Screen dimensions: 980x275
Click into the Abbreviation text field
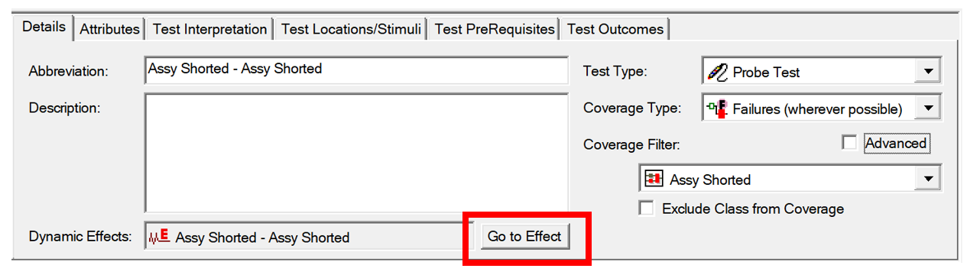click(356, 70)
